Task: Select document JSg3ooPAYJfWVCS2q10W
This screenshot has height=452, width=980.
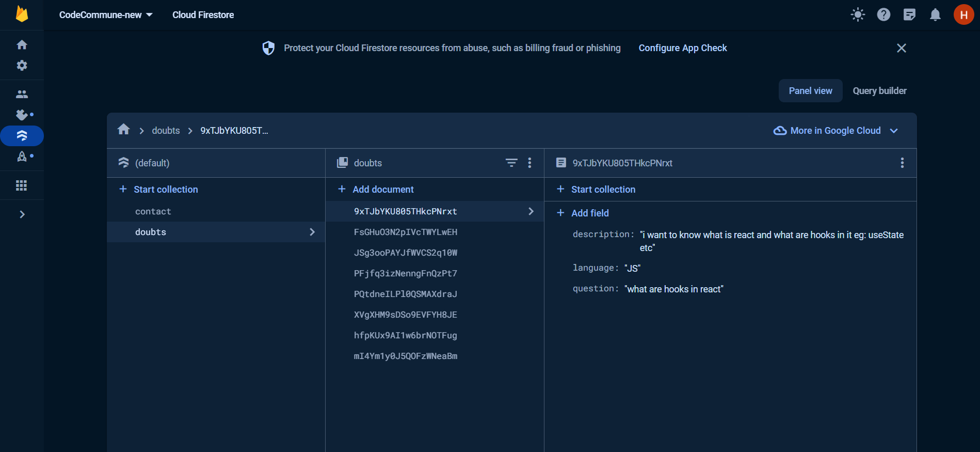Action: tap(435, 253)
